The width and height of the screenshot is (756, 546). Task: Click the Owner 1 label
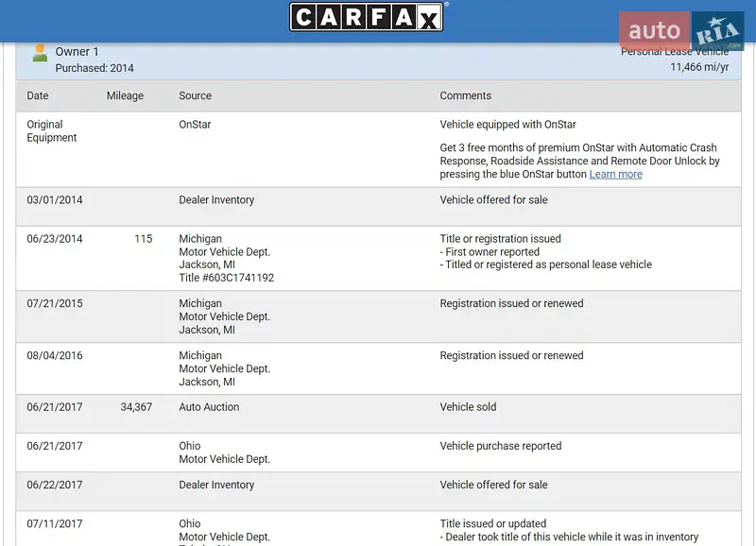pyautogui.click(x=77, y=52)
